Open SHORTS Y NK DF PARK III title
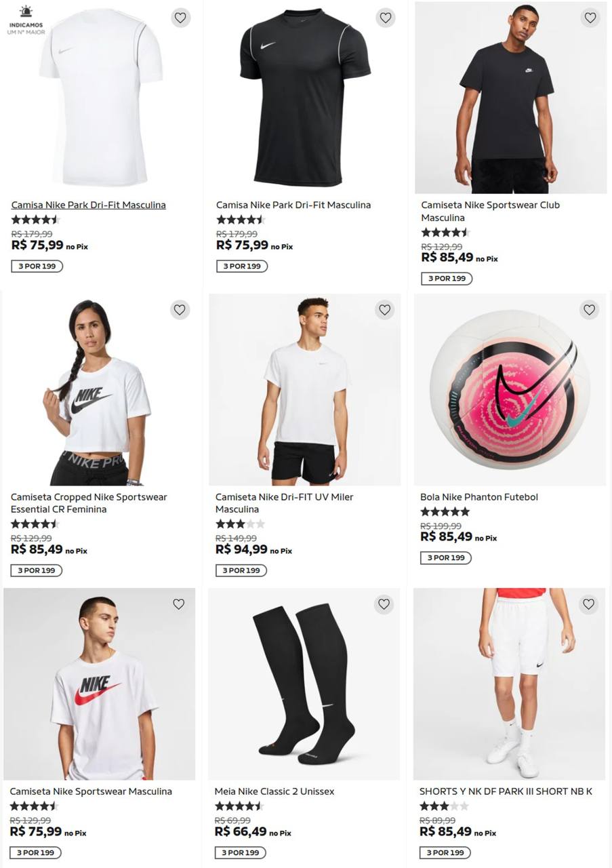This screenshot has height=868, width=612. 506,791
